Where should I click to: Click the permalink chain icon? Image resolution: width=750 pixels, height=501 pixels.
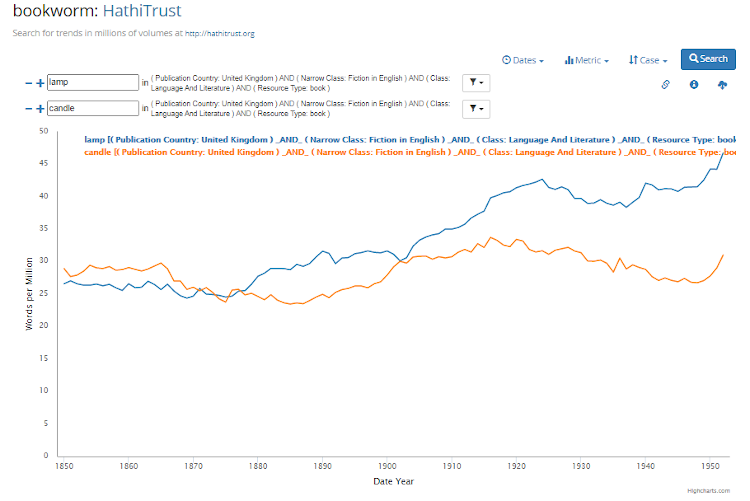pos(665,85)
